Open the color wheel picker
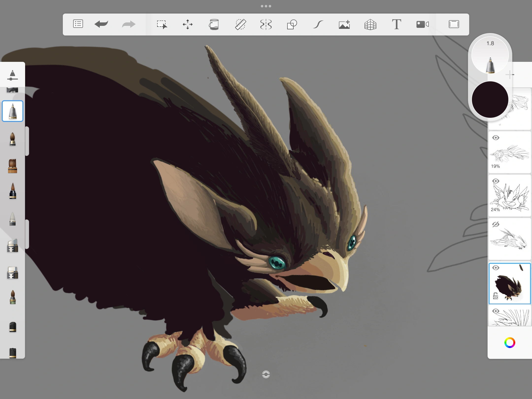The width and height of the screenshot is (532, 399). click(x=510, y=343)
